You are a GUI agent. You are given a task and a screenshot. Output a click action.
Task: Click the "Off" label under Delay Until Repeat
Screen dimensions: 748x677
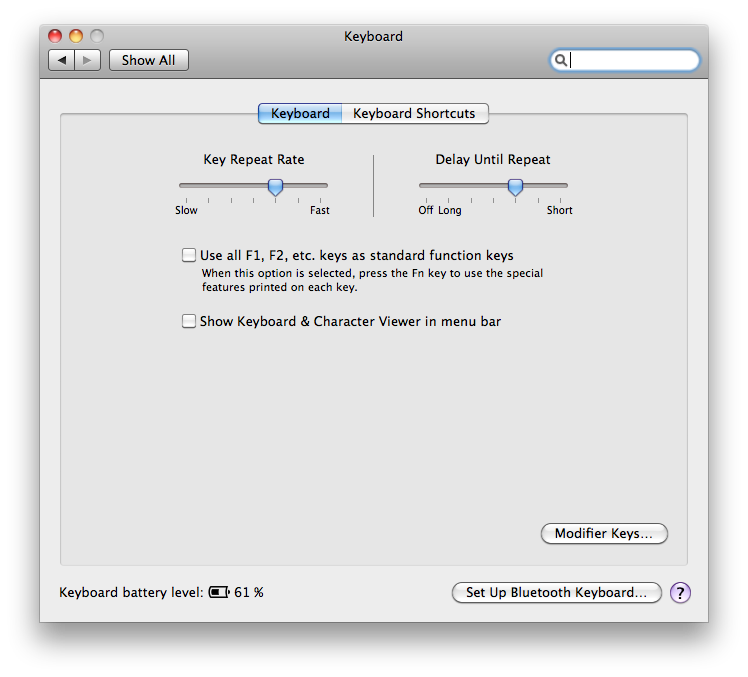click(x=426, y=210)
